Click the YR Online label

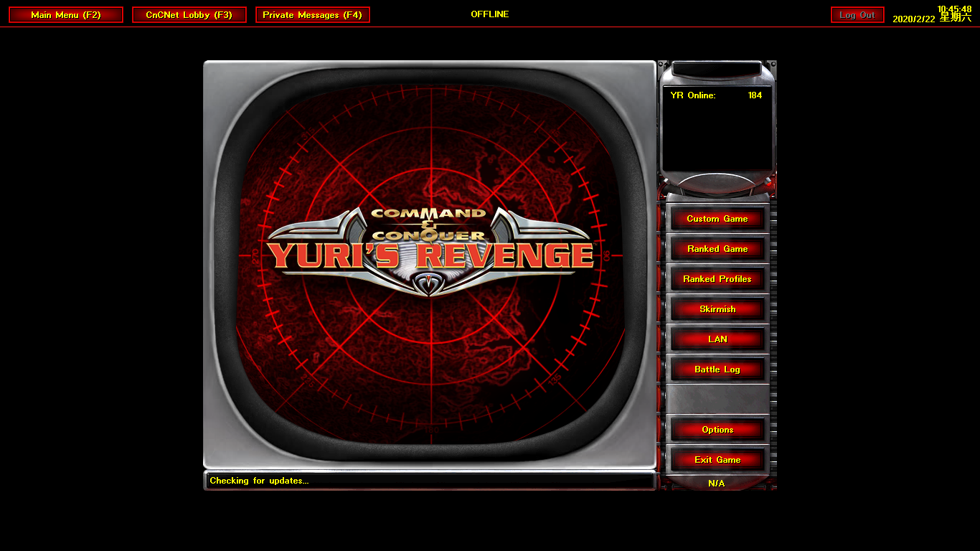(x=693, y=95)
